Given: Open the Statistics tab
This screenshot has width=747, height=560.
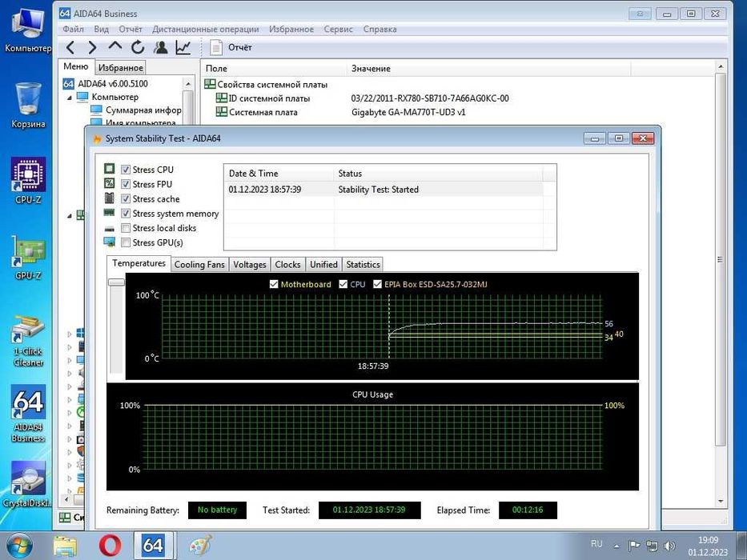Looking at the screenshot, I should click(x=363, y=264).
